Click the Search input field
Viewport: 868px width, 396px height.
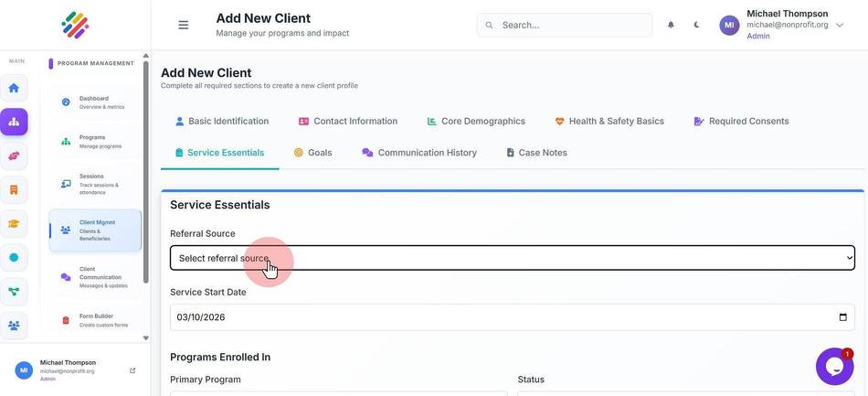click(x=565, y=25)
